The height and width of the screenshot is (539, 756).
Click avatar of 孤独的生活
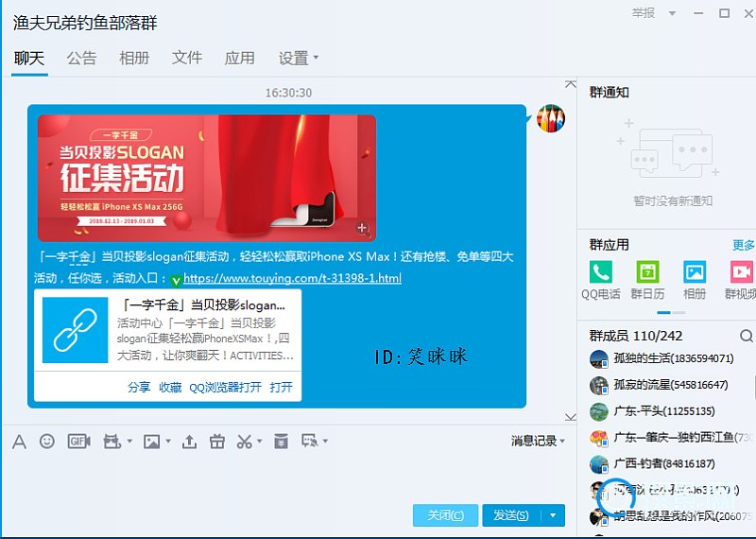pos(599,358)
